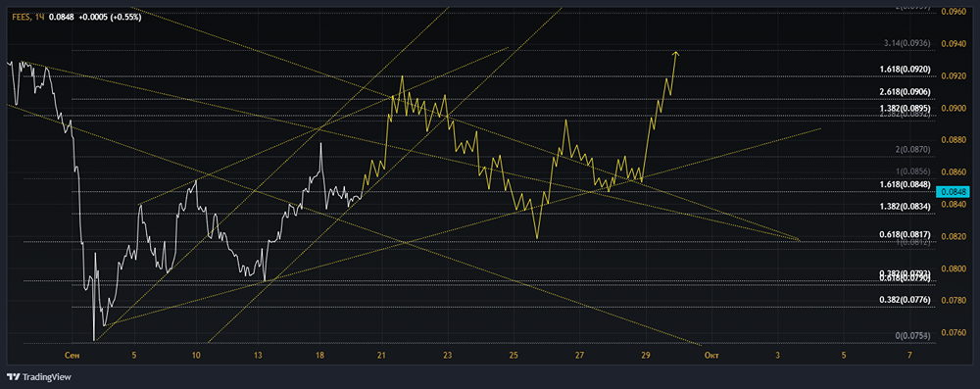Click date 13 on the time axis
This screenshot has height=389, width=980.
pos(258,356)
